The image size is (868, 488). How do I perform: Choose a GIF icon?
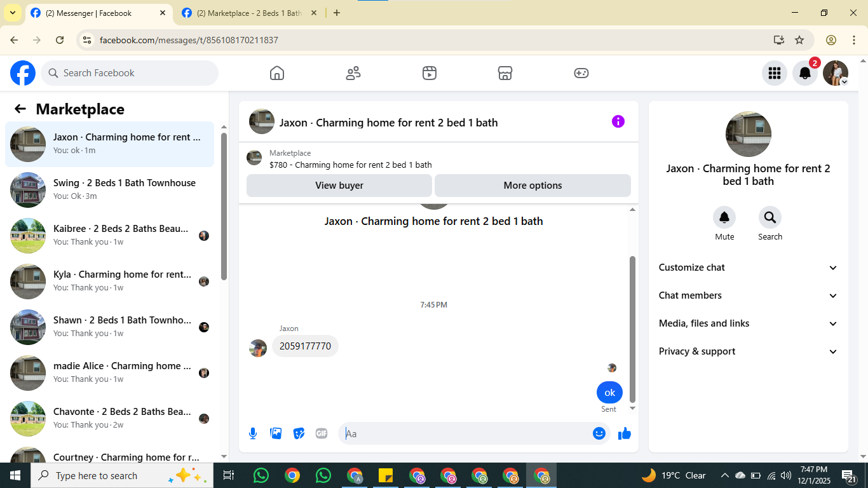click(x=322, y=433)
